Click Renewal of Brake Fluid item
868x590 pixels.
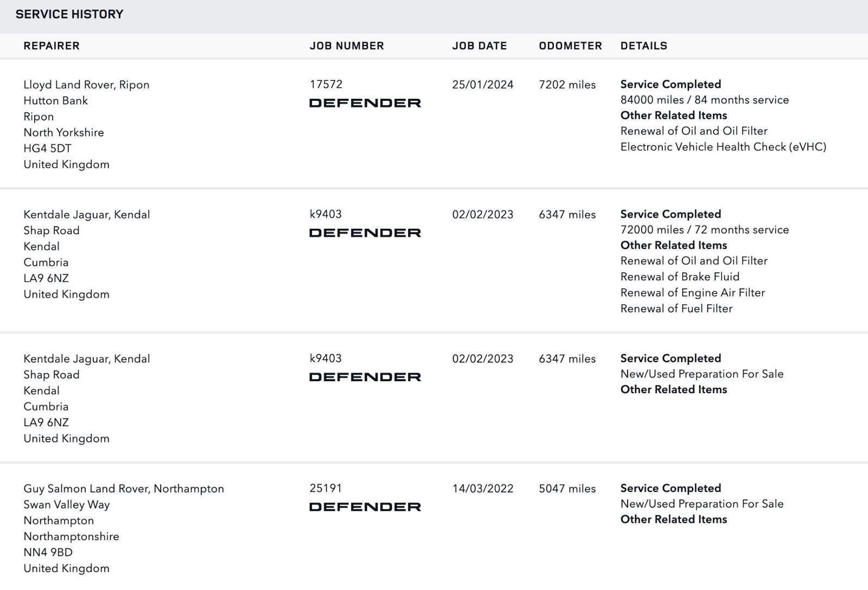[680, 277]
